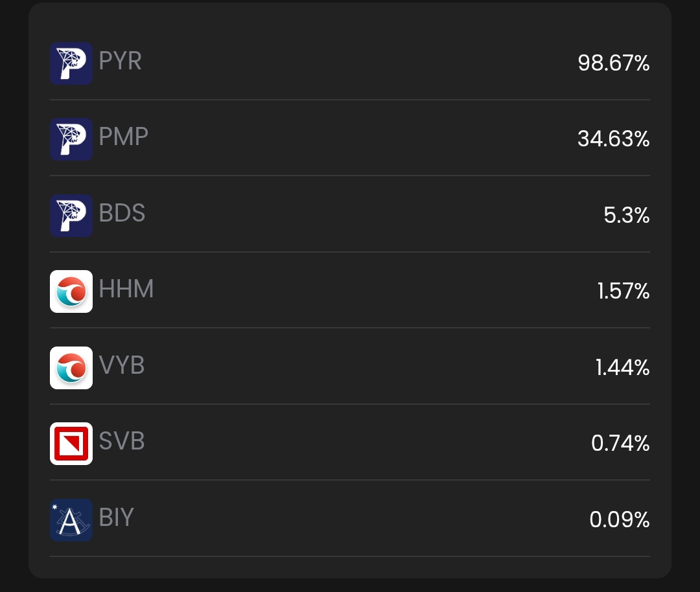Open the PYR ticker label
700x592 pixels.
click(120, 61)
